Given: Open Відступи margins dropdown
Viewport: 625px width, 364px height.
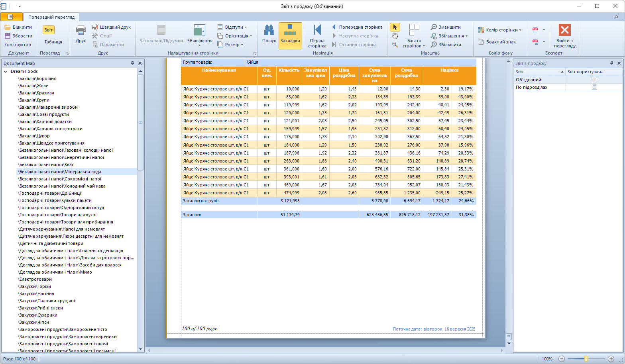Looking at the screenshot, I should tap(232, 27).
